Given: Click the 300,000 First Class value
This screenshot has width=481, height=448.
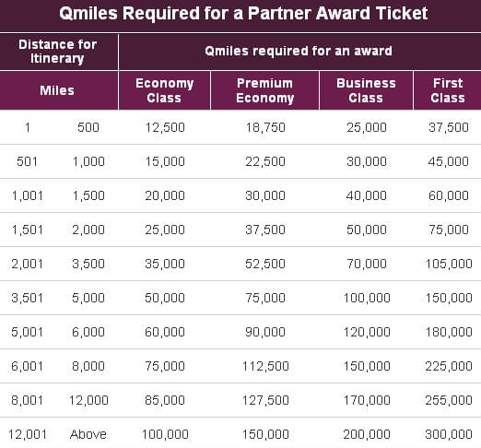Looking at the screenshot, I should (x=449, y=434).
